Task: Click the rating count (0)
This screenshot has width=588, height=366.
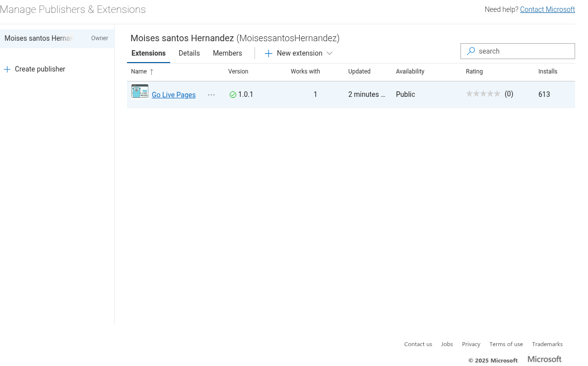Action: click(509, 94)
